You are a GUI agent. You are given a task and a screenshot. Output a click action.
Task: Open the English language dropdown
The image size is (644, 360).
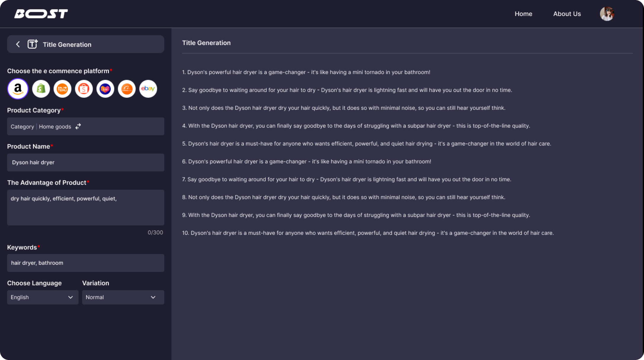tap(43, 297)
